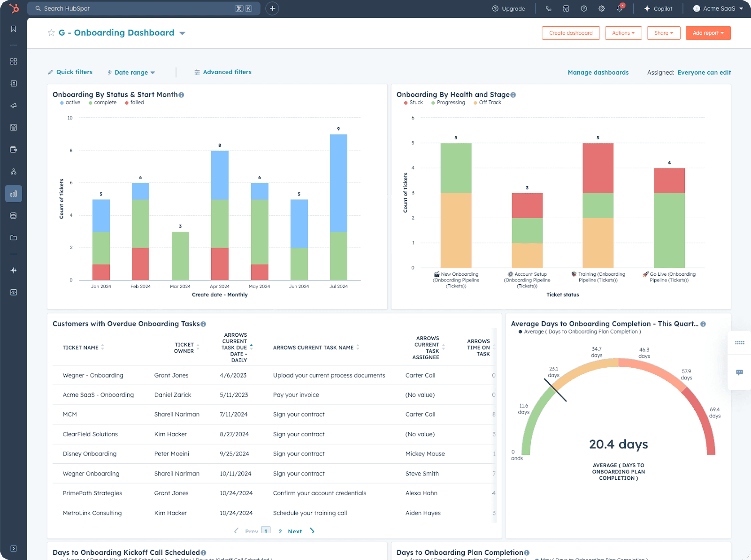Screen dimensions: 751x560
Task: Open the chat bubble widget on the right edge
Action: 740,373
